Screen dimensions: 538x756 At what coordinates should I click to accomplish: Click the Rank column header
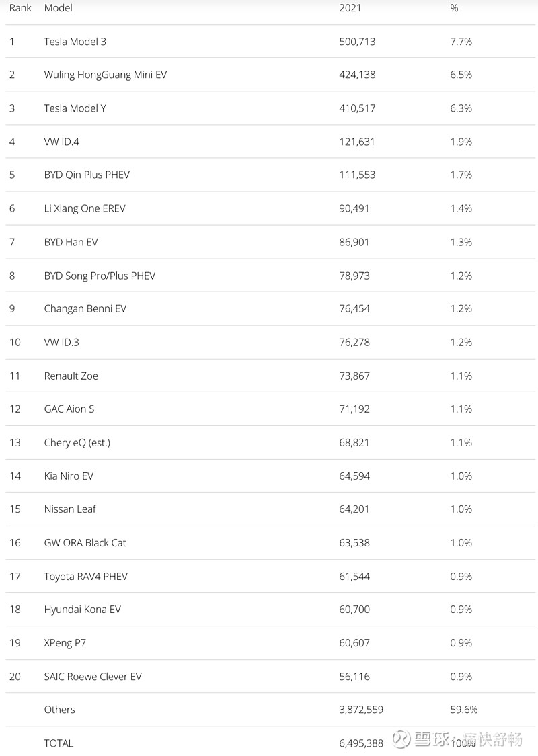20,8
